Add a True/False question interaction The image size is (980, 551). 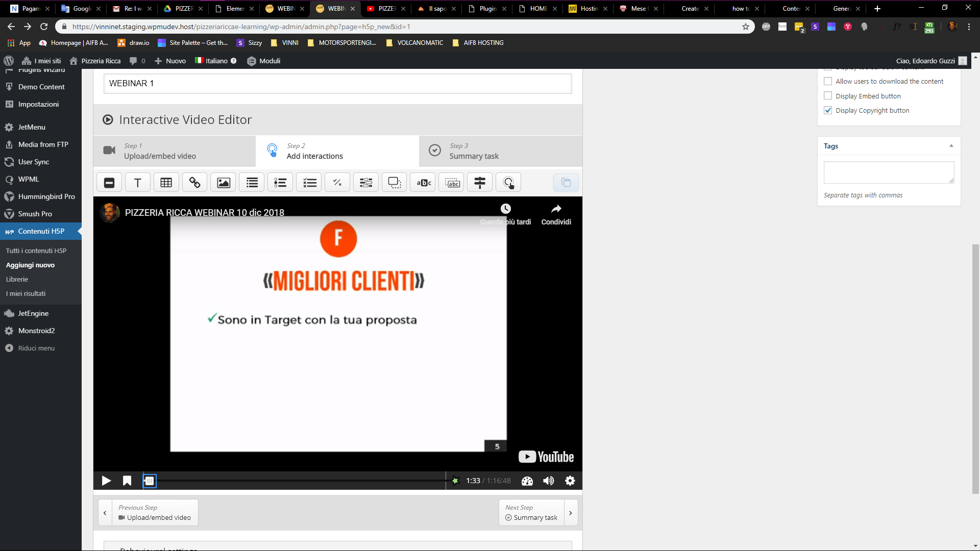click(337, 183)
